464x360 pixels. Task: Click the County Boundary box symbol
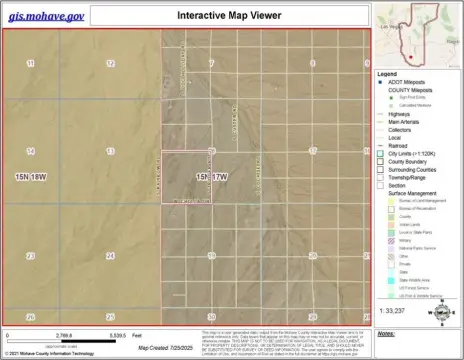click(x=380, y=162)
